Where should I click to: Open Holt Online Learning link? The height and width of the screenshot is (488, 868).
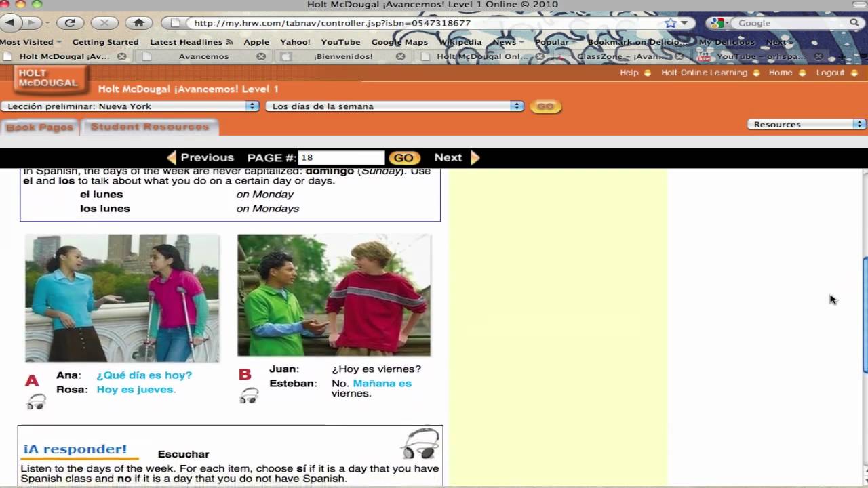tap(704, 73)
